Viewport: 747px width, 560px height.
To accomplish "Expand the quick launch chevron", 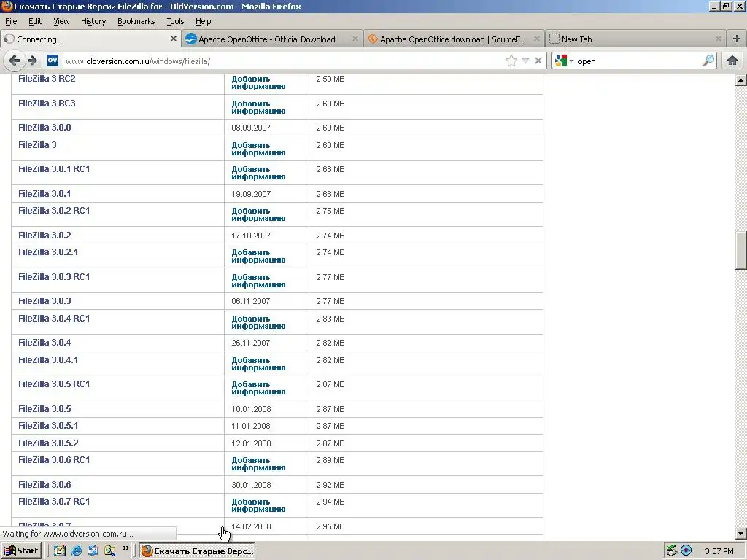I will 125,548.
